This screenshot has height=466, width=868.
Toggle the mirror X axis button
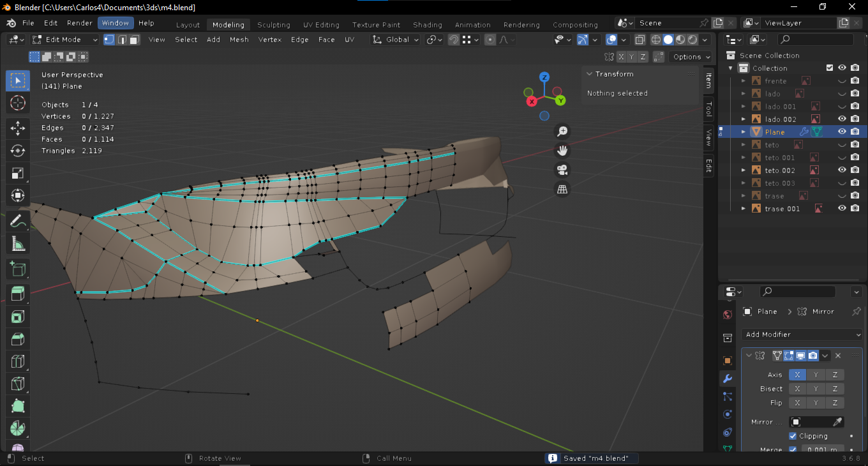click(x=797, y=375)
